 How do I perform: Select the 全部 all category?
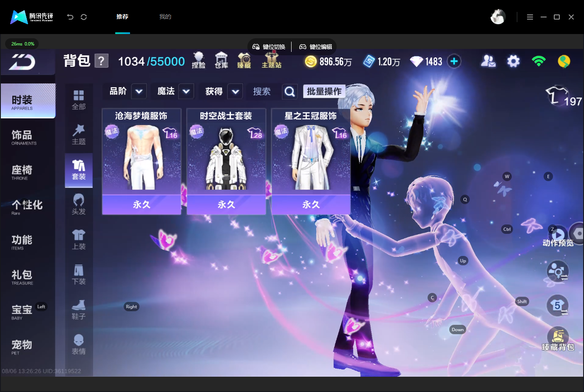tap(79, 100)
